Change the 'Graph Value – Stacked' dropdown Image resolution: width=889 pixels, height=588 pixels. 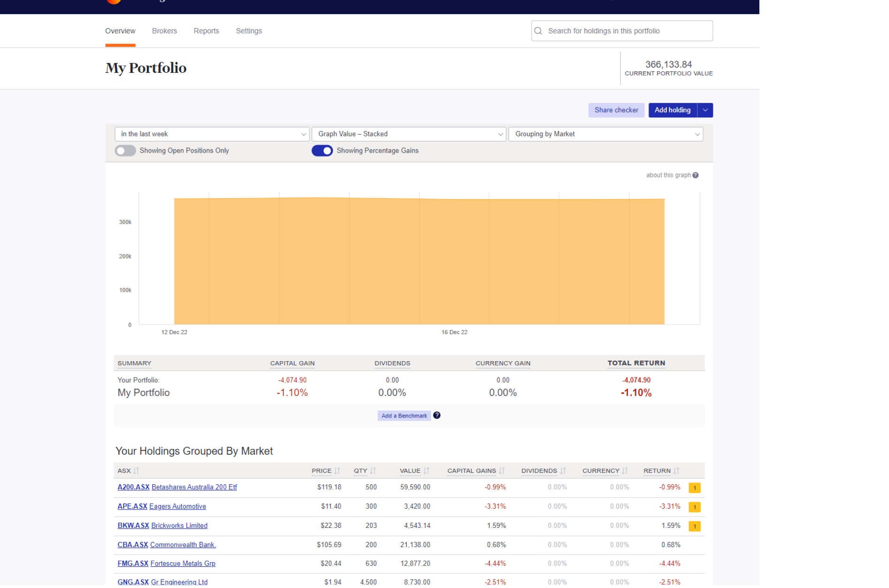coord(408,134)
